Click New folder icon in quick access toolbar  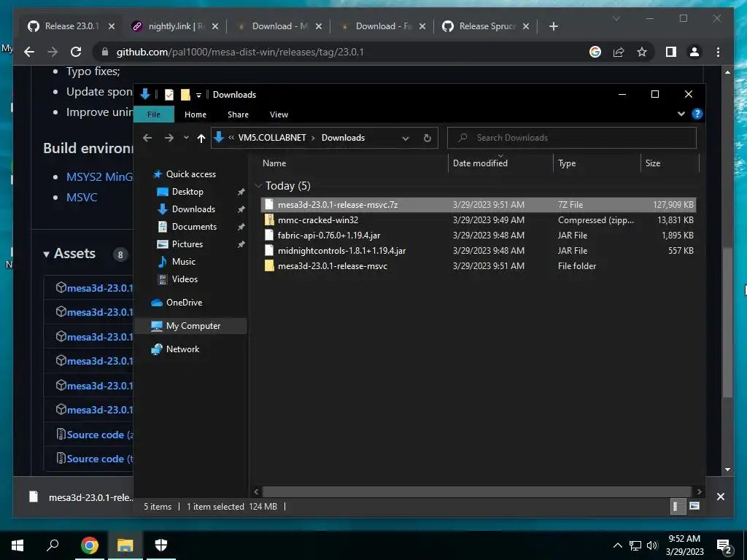pos(185,94)
